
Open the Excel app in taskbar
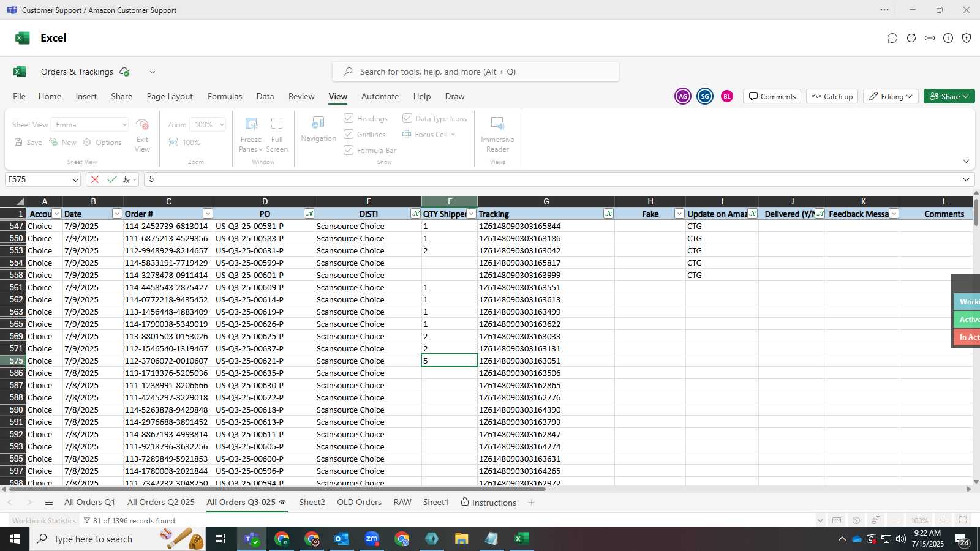521,539
